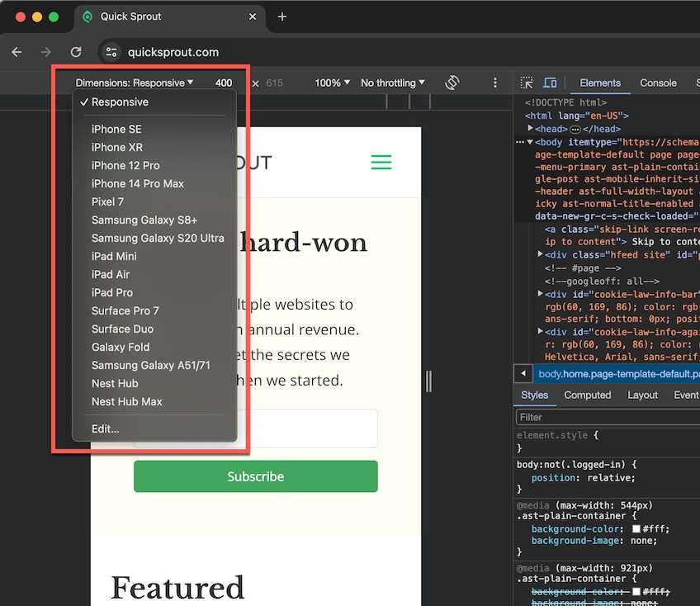The height and width of the screenshot is (606, 700).
Task: Activate the inspect element picker
Action: 527,83
